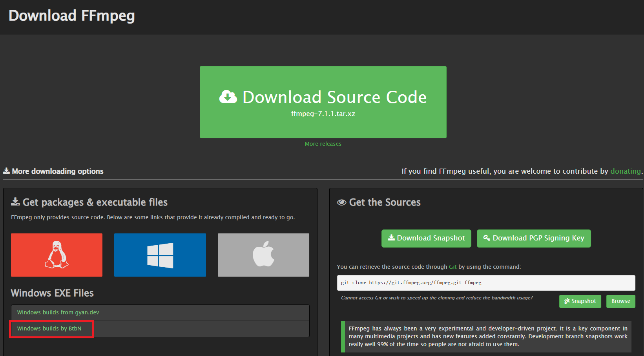Click the 'FFmpeg has always been' info paragraph

(x=488, y=336)
